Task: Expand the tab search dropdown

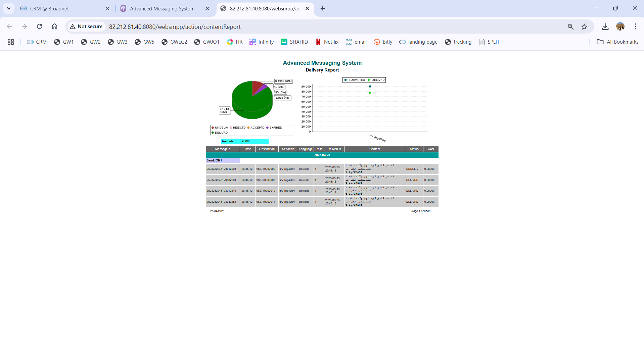Action: pos(9,8)
